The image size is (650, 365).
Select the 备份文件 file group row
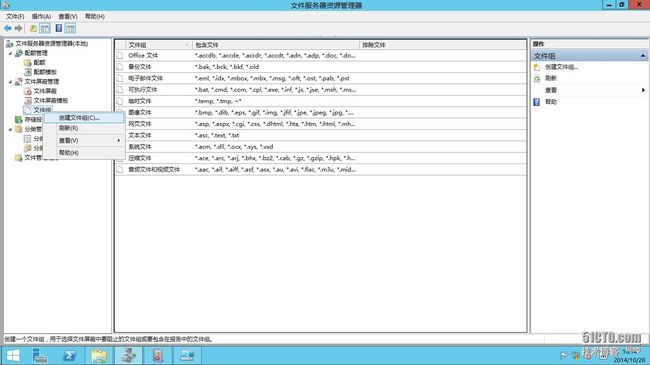click(x=320, y=67)
